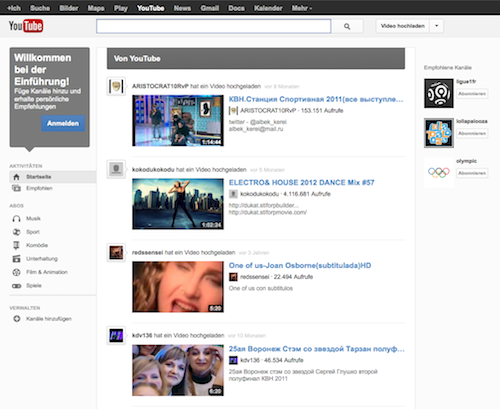Viewport: 500px width, 409px height.
Task: Open Maps in the Google bar
Action: pos(96,8)
